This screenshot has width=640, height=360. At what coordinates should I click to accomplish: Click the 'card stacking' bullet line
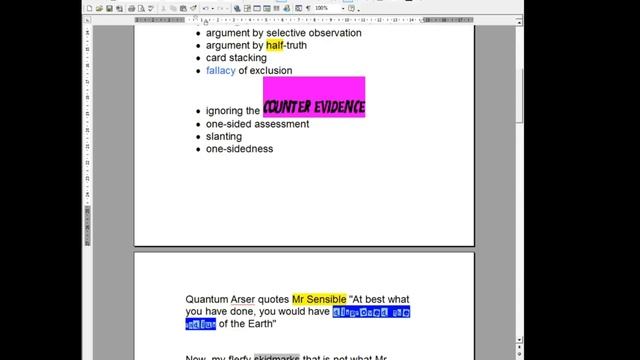click(236, 58)
